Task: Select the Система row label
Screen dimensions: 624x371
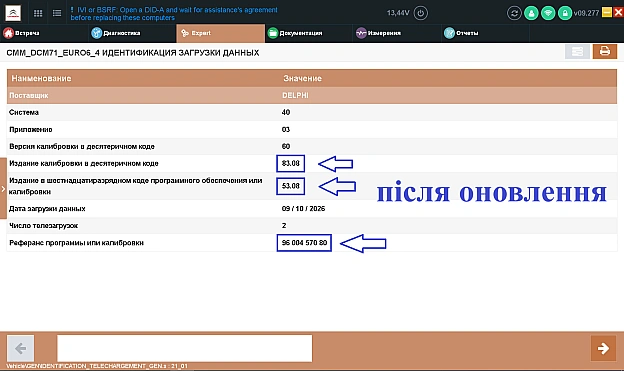Action: (24, 112)
